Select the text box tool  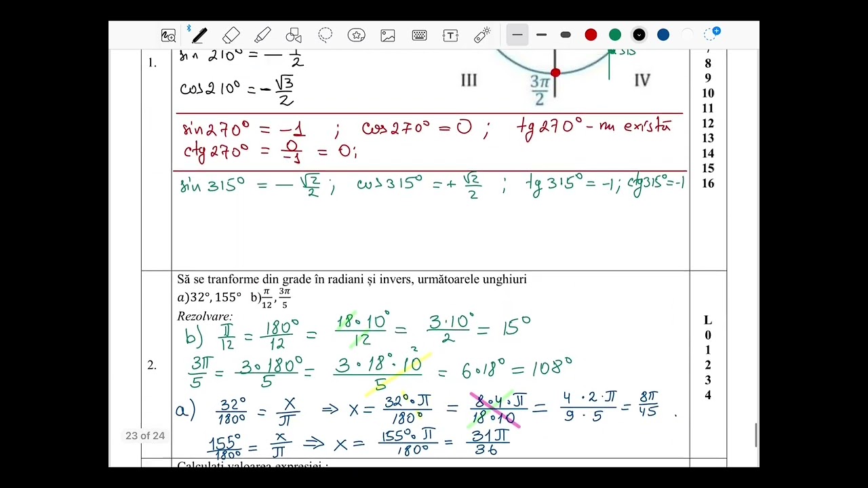point(450,35)
